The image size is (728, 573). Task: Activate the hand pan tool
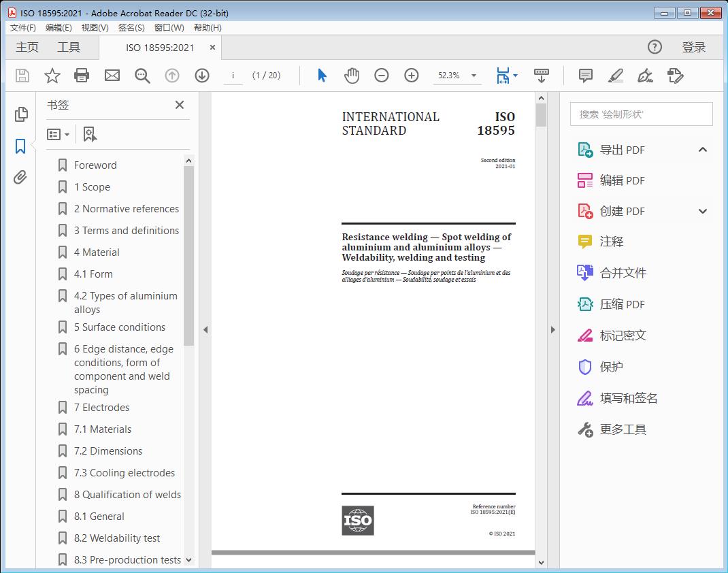(352, 76)
